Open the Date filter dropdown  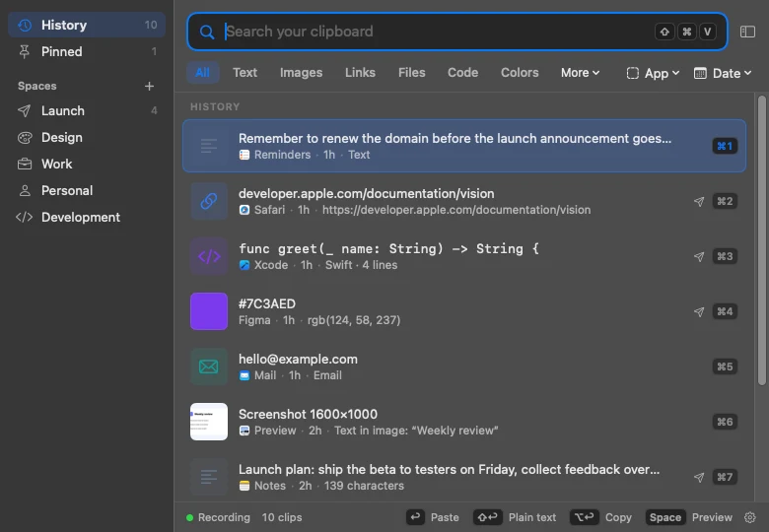pos(723,74)
